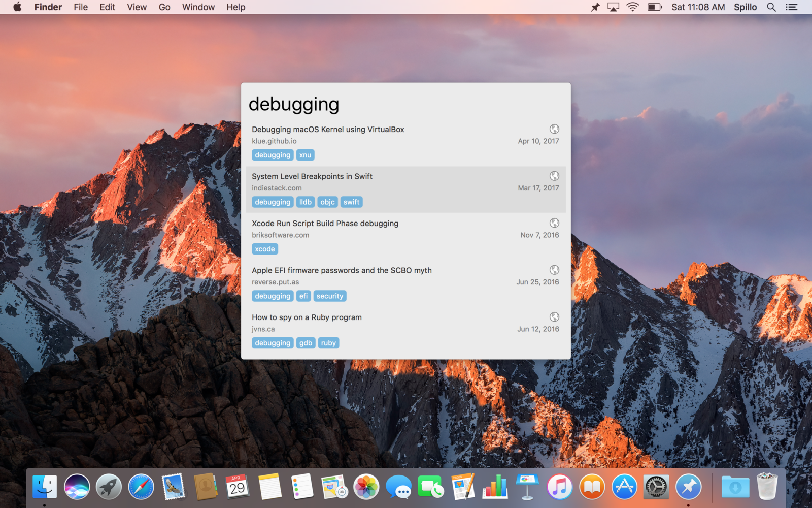Click the security tag
812x508 pixels.
click(x=330, y=296)
